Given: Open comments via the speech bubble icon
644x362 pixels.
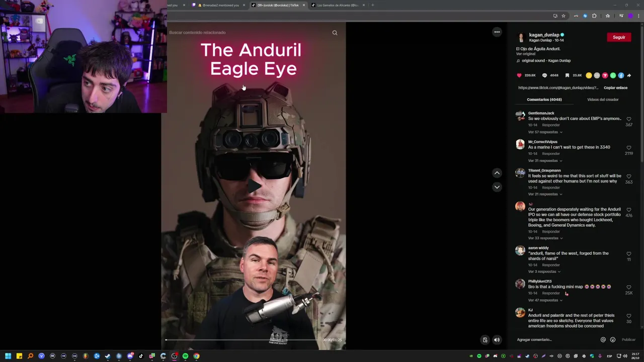Looking at the screenshot, I should click(544, 75).
